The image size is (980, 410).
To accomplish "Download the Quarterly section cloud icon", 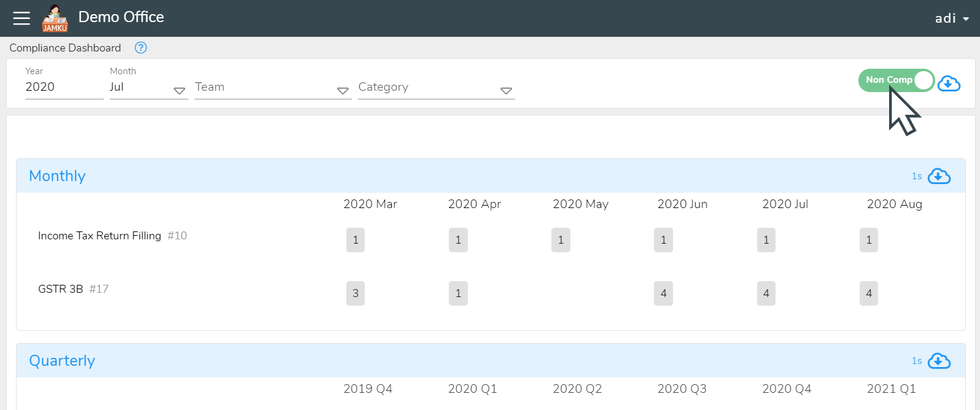I will tap(939, 361).
